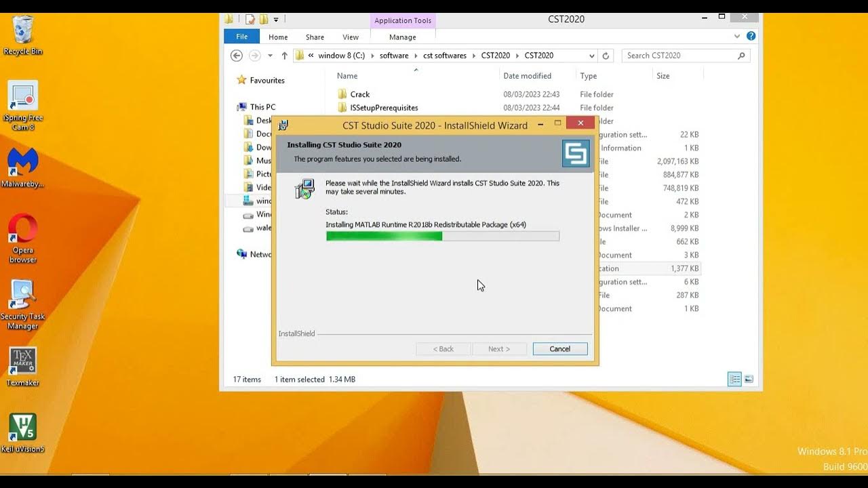Open the Malwarebytes desktop icon
The width and height of the screenshot is (868, 488).
22,167
